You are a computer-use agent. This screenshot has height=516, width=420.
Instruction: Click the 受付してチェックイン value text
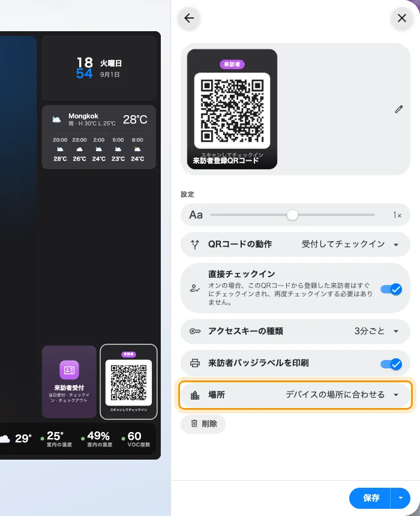pos(343,244)
